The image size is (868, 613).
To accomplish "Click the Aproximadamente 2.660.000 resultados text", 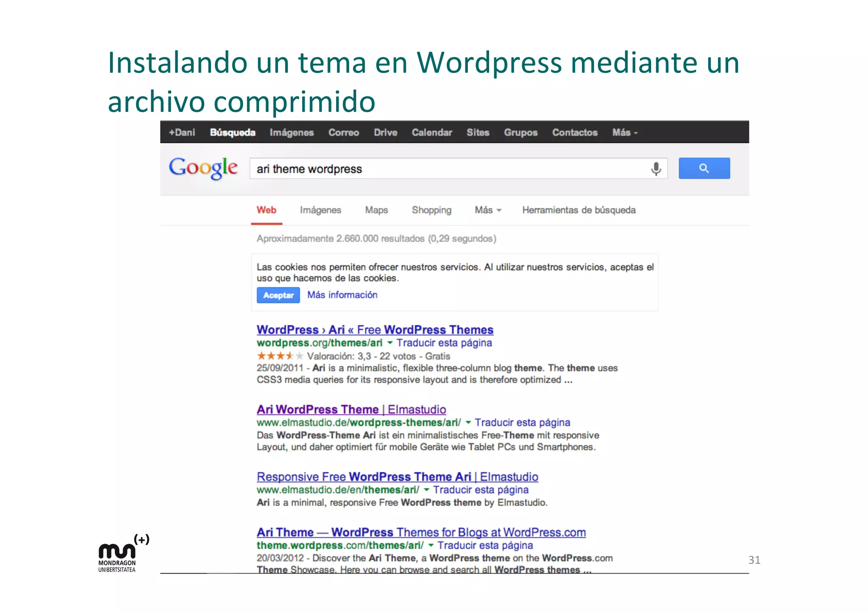I will click(376, 239).
